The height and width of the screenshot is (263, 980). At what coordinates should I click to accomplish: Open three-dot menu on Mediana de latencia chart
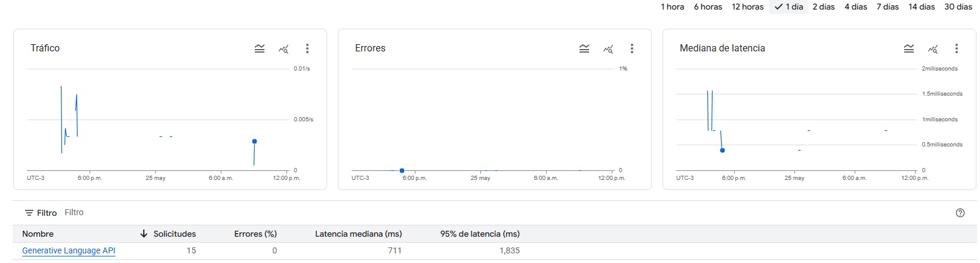(x=957, y=48)
